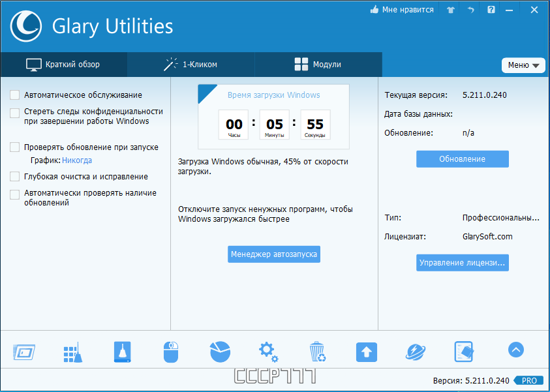Open the pie chart disk analysis icon
Screen dimensions: 550x392
click(220, 352)
